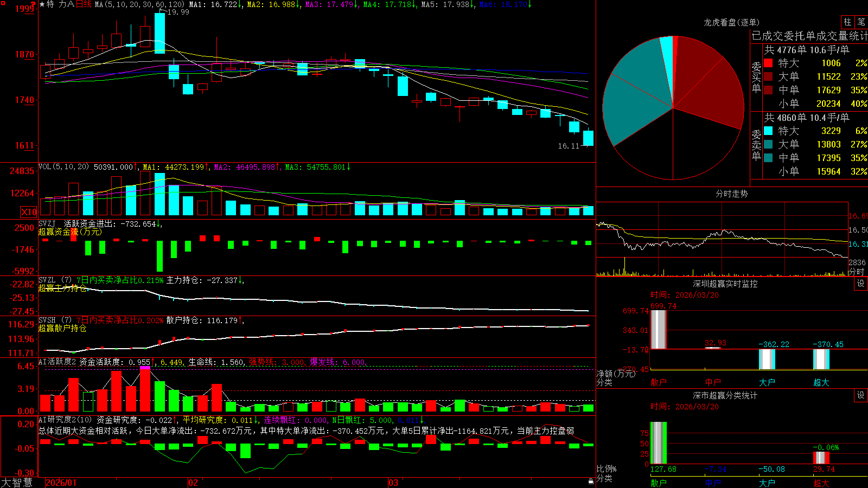Click the 03 month marker on timeline
The image size is (868, 488).
tap(393, 483)
